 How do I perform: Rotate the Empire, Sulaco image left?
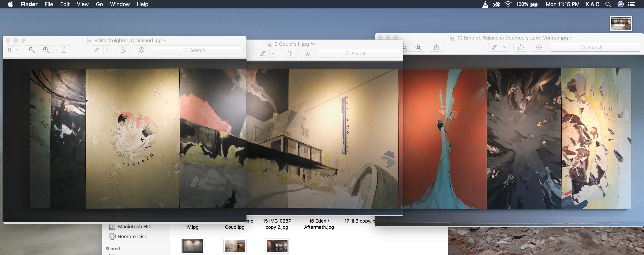[x=521, y=47]
